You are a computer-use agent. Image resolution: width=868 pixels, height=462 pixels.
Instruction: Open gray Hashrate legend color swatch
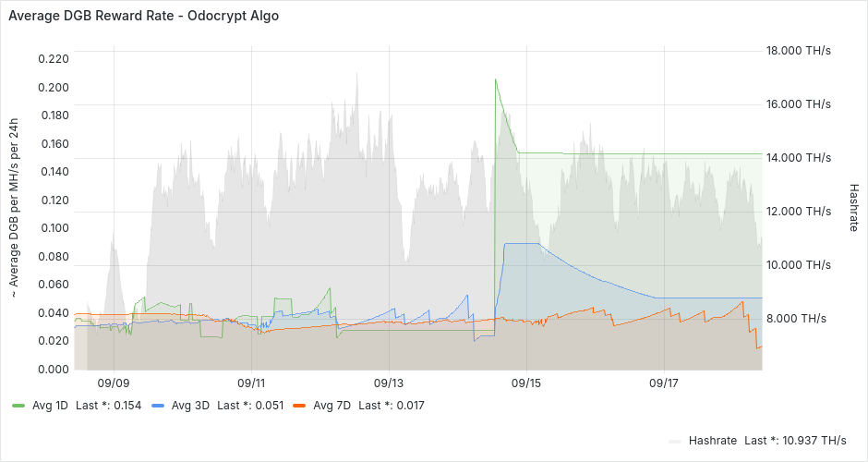click(x=675, y=442)
